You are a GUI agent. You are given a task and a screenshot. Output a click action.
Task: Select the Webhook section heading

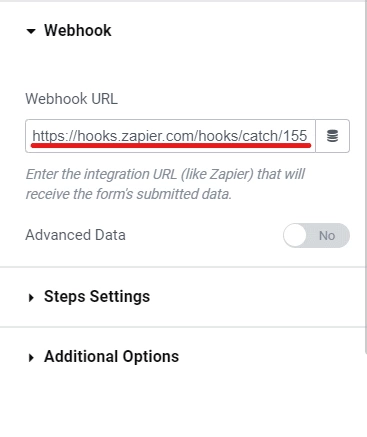[78, 31]
